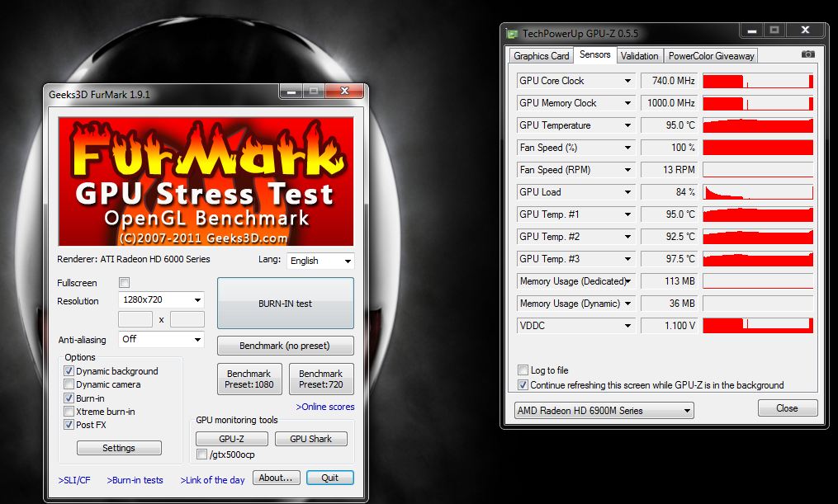Click the GPU Temperature history graph
The image size is (838, 504).
click(758, 125)
